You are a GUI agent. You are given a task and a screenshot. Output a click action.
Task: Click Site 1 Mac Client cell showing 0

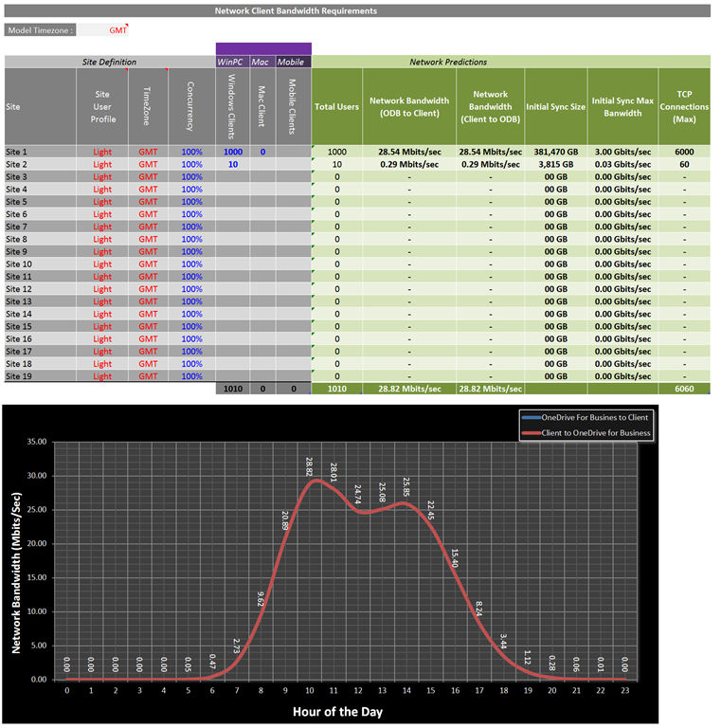pyautogui.click(x=262, y=152)
